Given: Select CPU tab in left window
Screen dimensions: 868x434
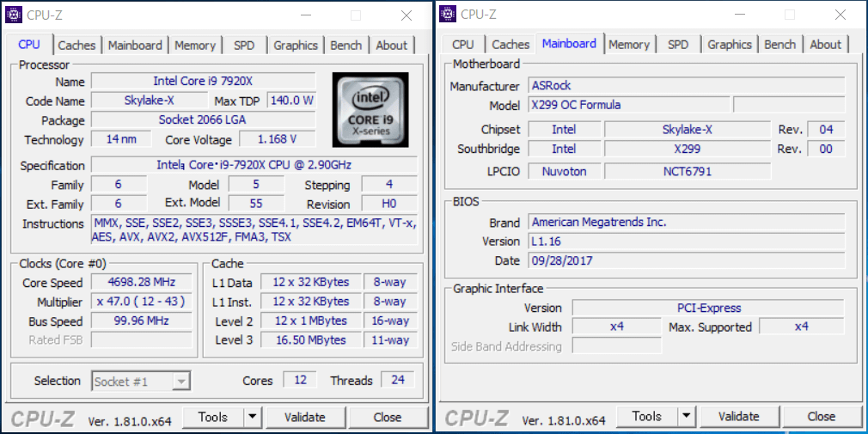Looking at the screenshot, I should tap(29, 45).
